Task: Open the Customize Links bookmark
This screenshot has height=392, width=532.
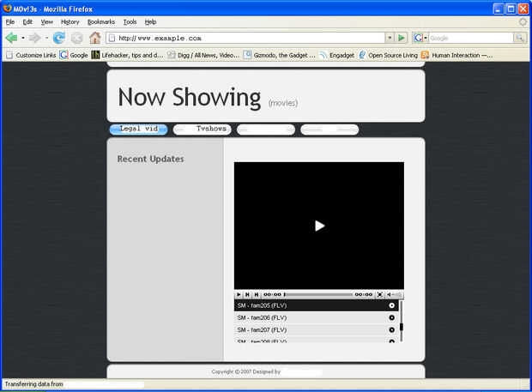Action: coord(31,55)
